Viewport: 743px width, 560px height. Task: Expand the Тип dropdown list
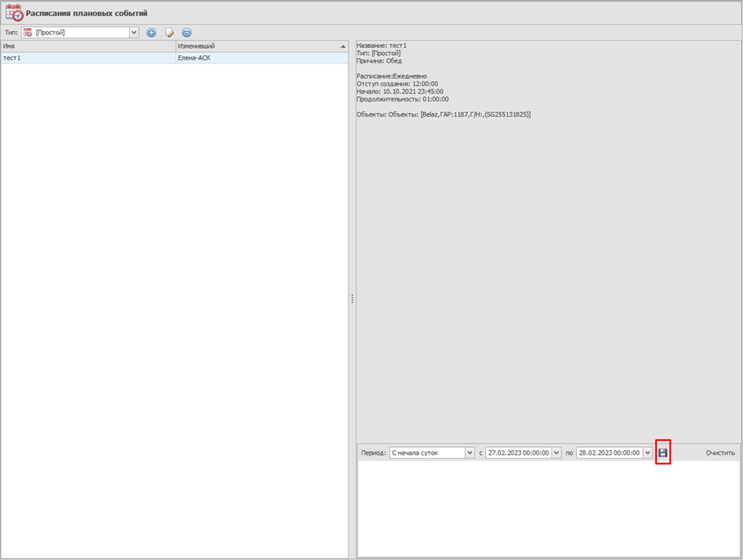pos(134,33)
